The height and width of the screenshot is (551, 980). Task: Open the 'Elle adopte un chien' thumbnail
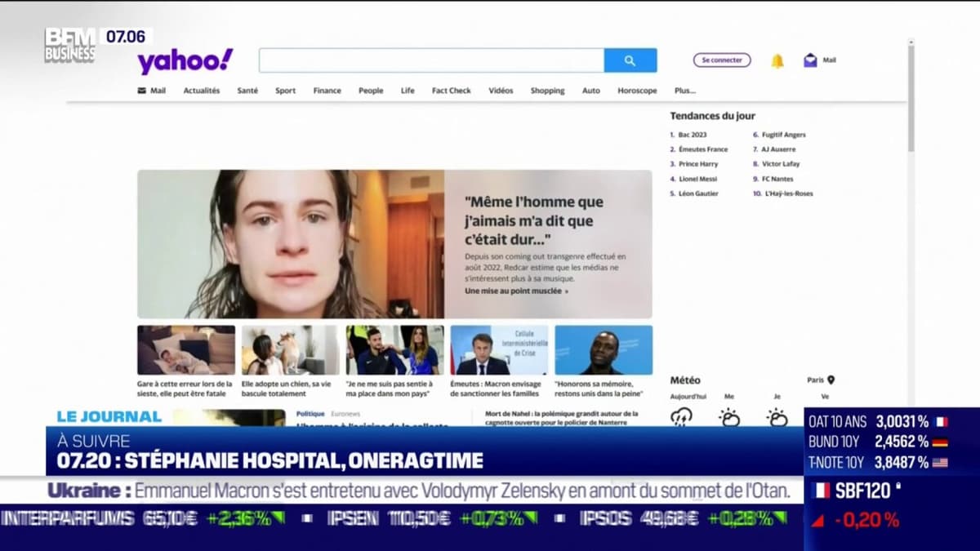(290, 350)
